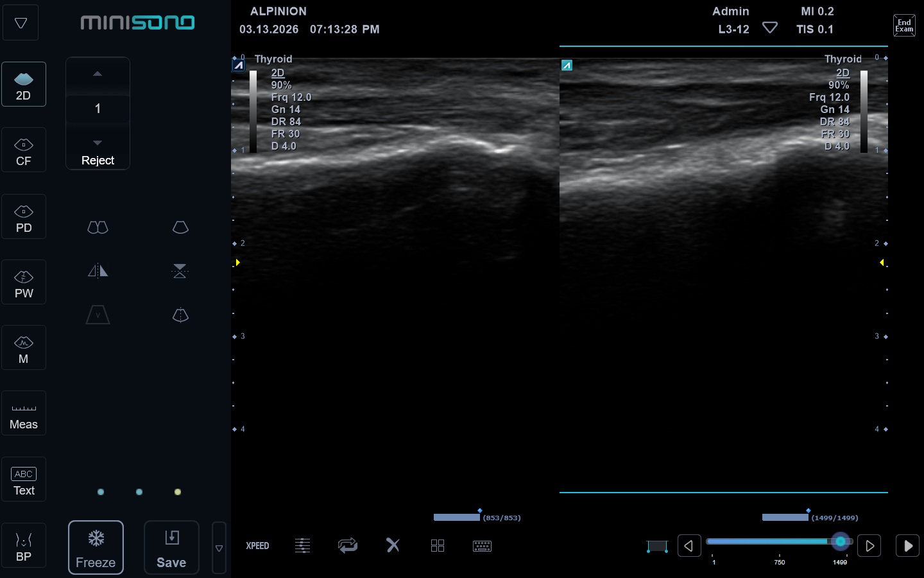Select the CF color flow mode
The height and width of the screenshot is (578, 924).
point(24,150)
